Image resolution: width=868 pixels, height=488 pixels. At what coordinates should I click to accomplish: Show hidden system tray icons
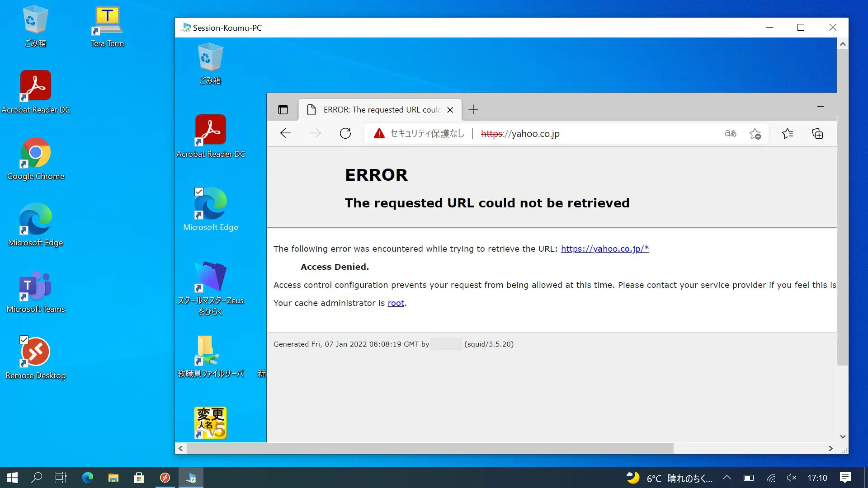727,478
